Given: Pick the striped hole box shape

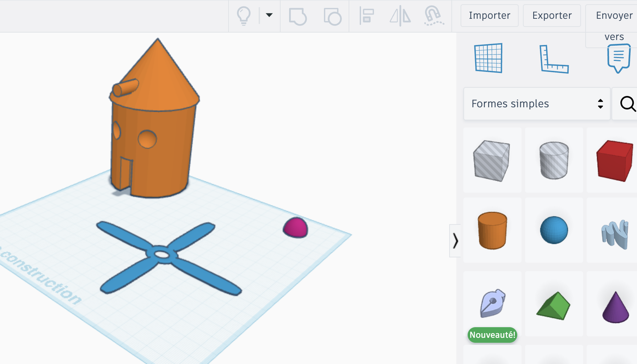Looking at the screenshot, I should click(x=492, y=160).
